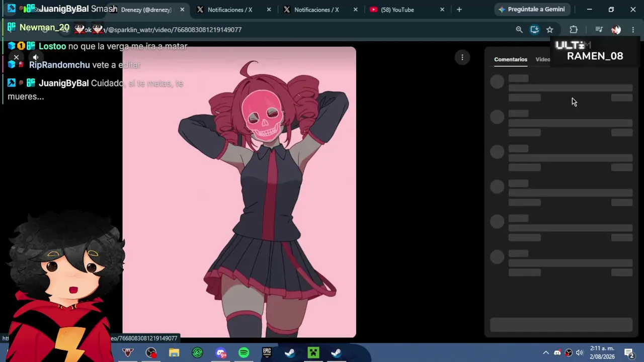The image size is (644, 362).
Task: Click the pink skull-face character video
Action: tap(239, 192)
